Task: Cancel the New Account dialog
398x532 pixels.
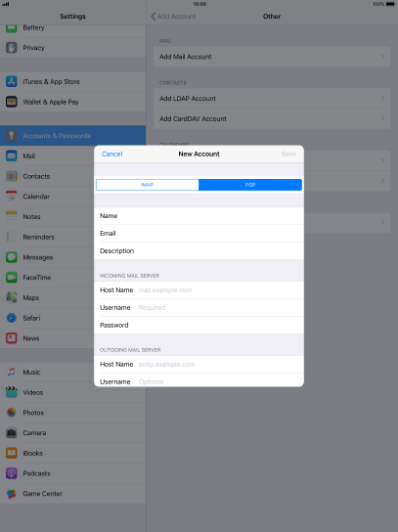Action: [112, 155]
